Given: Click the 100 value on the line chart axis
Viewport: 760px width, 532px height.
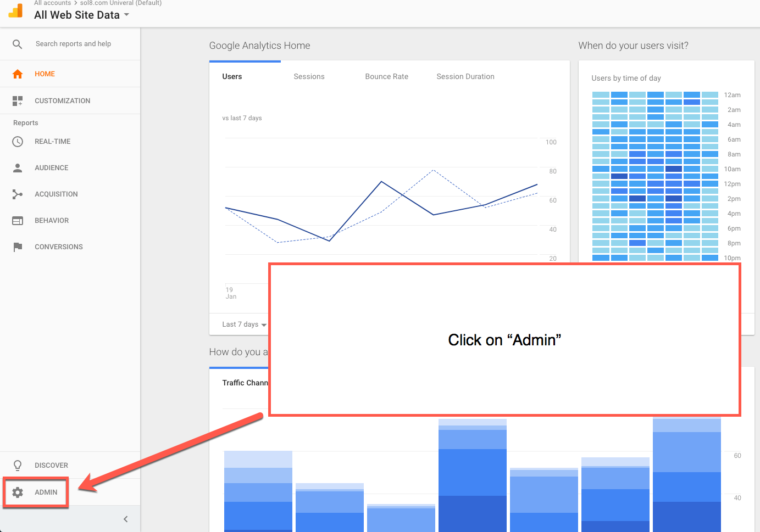Looking at the screenshot, I should pos(551,142).
